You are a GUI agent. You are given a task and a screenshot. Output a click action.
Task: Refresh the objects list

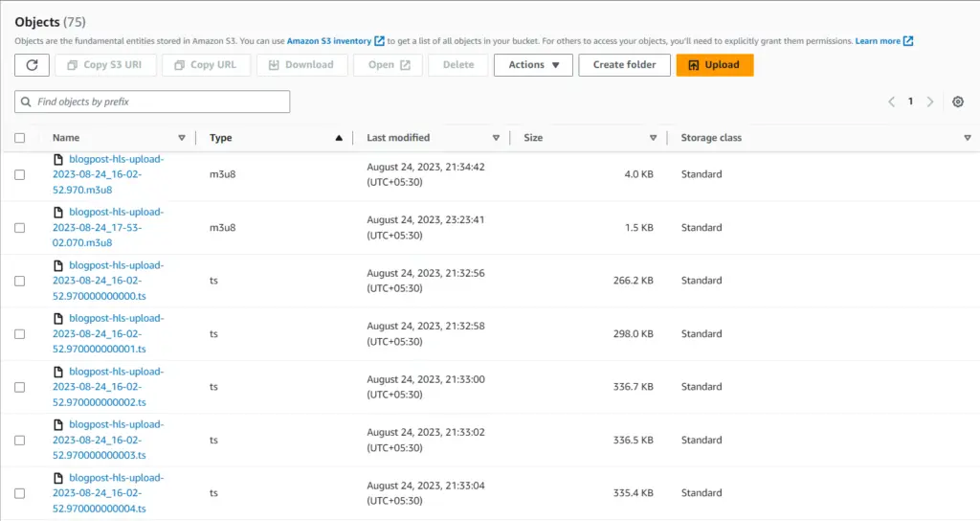point(32,65)
